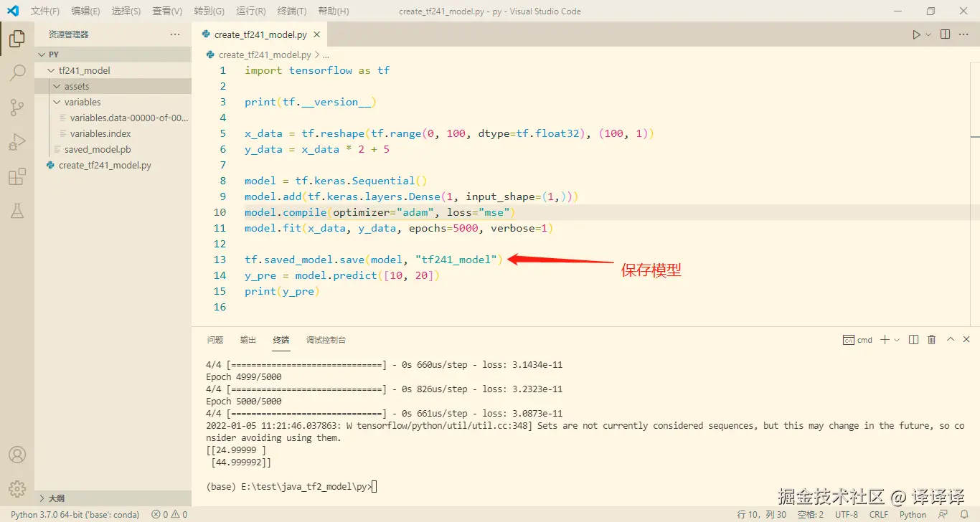Open the Run and Debug view icon
The width and height of the screenshot is (980, 522).
click(17, 142)
